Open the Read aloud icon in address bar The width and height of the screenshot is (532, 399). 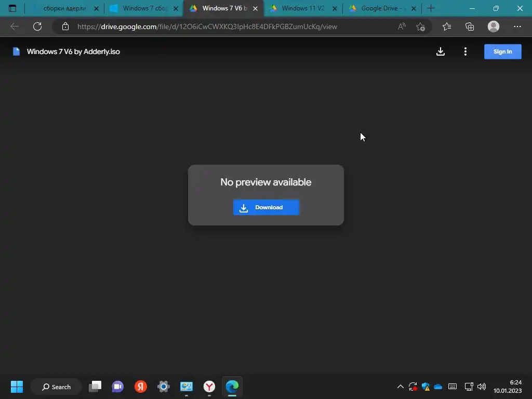pos(402,26)
